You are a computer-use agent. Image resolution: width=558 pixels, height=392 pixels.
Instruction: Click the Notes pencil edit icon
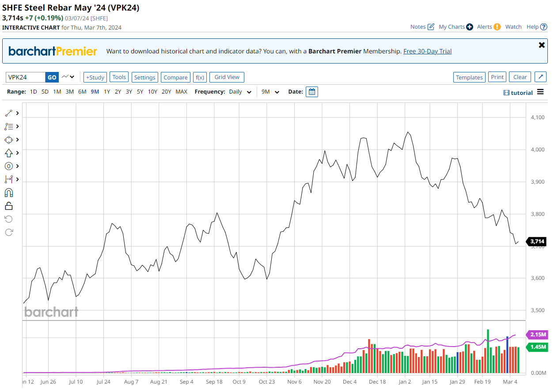click(x=431, y=27)
